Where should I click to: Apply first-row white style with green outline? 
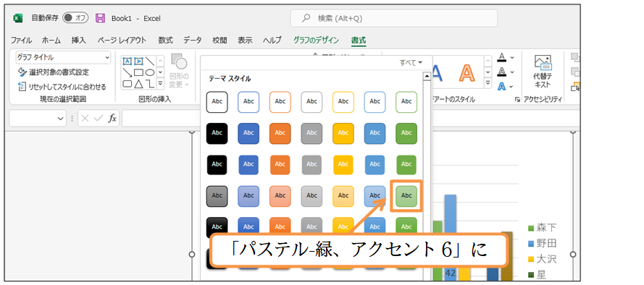[x=406, y=102]
